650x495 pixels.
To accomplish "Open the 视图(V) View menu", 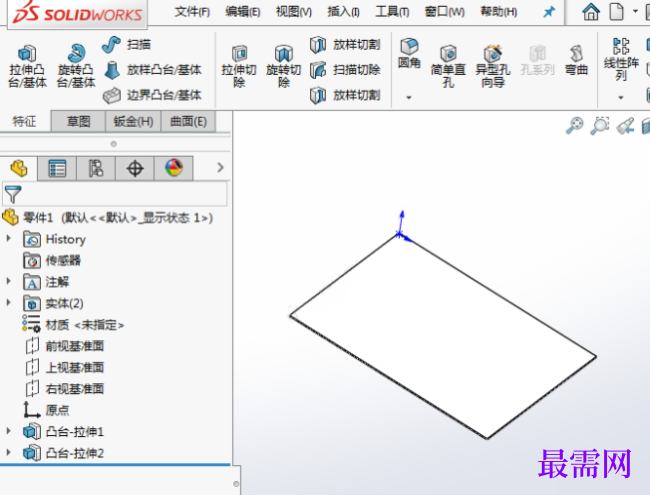I will (x=294, y=12).
